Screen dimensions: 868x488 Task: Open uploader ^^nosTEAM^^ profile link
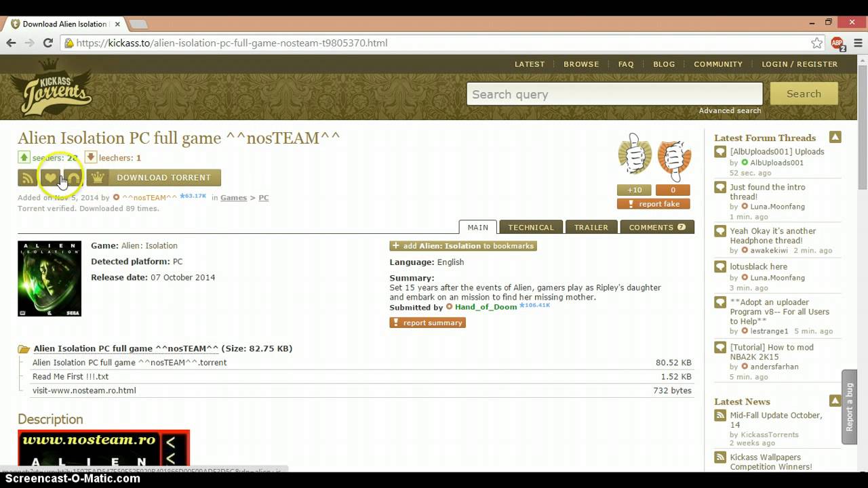pyautogui.click(x=150, y=198)
